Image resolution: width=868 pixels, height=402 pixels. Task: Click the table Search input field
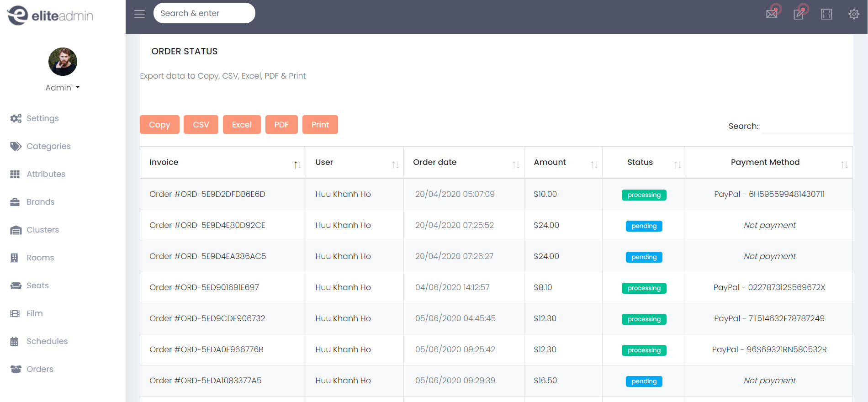[807, 126]
